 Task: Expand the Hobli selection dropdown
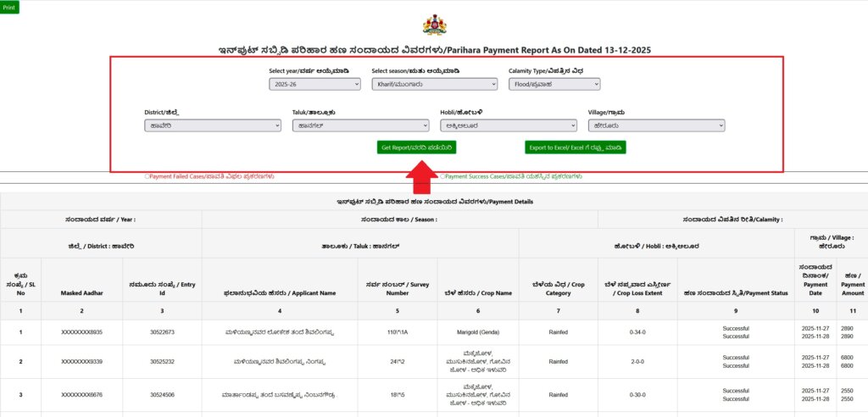coord(508,125)
